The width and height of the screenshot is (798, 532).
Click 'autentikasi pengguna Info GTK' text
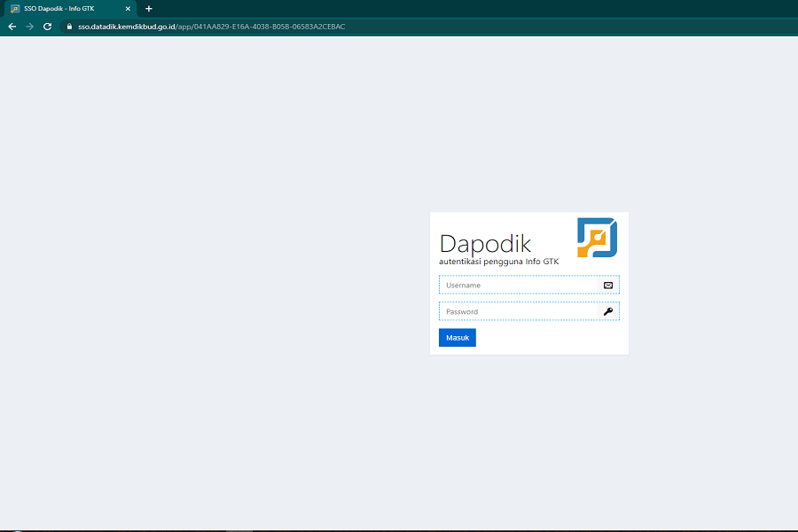pyautogui.click(x=498, y=262)
